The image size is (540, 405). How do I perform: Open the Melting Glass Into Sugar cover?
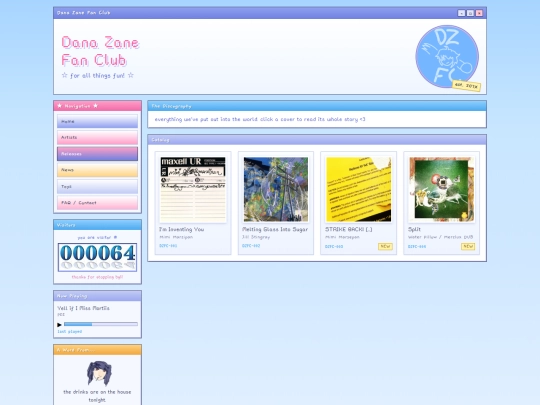click(x=276, y=189)
